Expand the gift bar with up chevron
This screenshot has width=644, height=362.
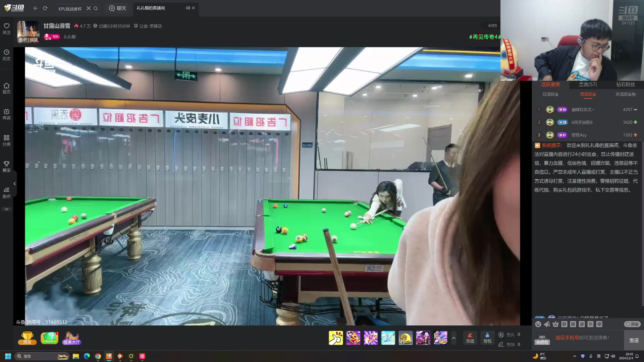pyautogui.click(x=453, y=338)
